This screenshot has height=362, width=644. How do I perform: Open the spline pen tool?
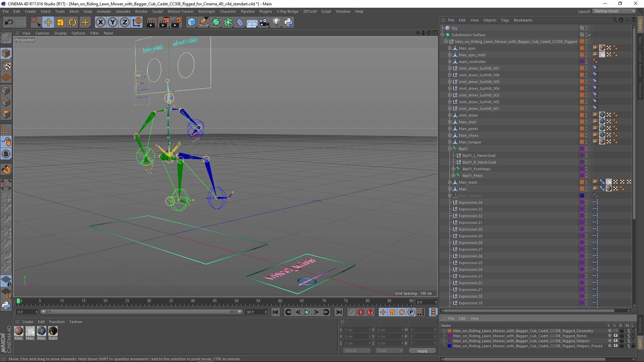204,22
